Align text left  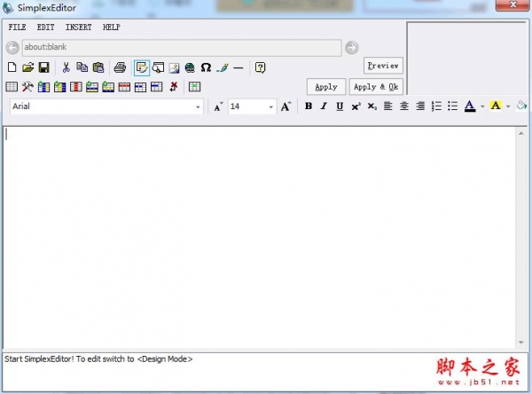pyautogui.click(x=387, y=106)
